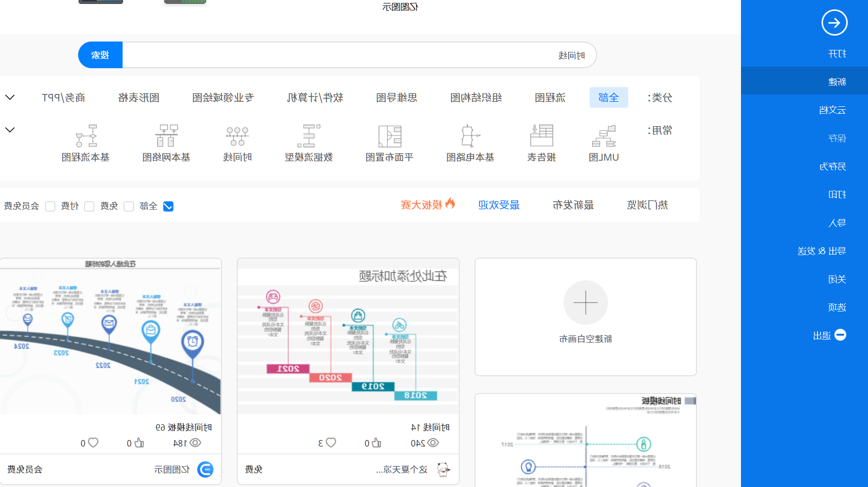
Task: Sort templates by 热门浏览
Action: point(648,205)
